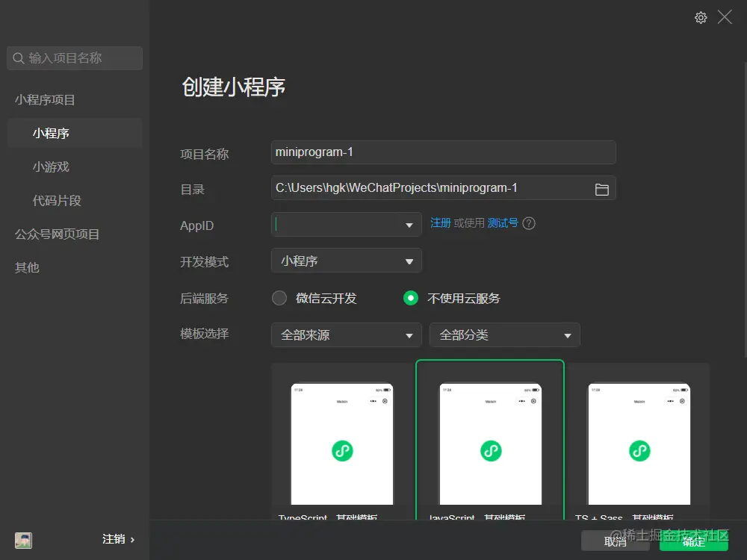Click the 确定 confirm button
The height and width of the screenshot is (560, 747).
pos(694,541)
